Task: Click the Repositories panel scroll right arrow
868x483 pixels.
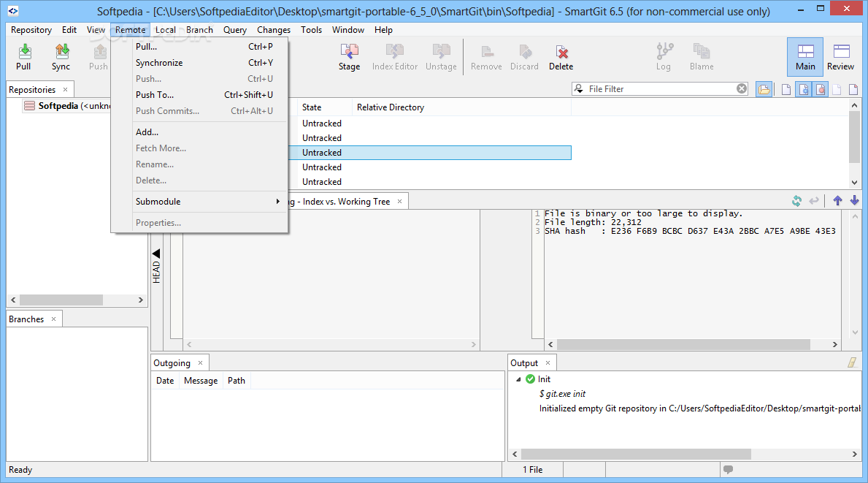Action: 141,300
